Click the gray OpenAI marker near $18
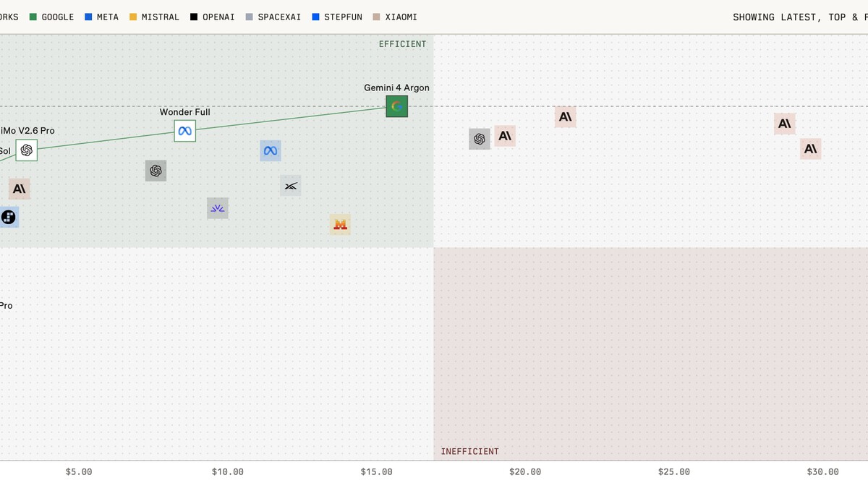Screen dimensions: 868x488 point(480,139)
